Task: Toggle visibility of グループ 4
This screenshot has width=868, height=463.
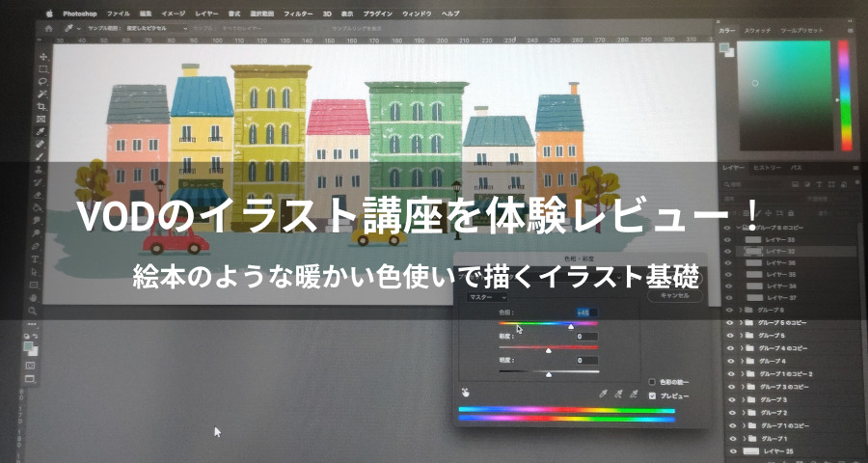Action: [x=731, y=361]
